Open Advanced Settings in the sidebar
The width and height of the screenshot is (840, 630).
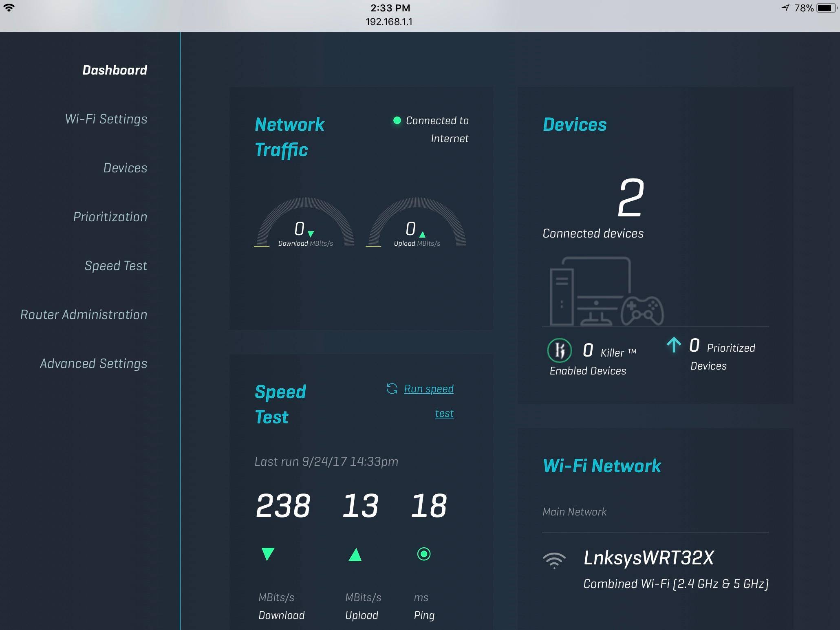(93, 363)
